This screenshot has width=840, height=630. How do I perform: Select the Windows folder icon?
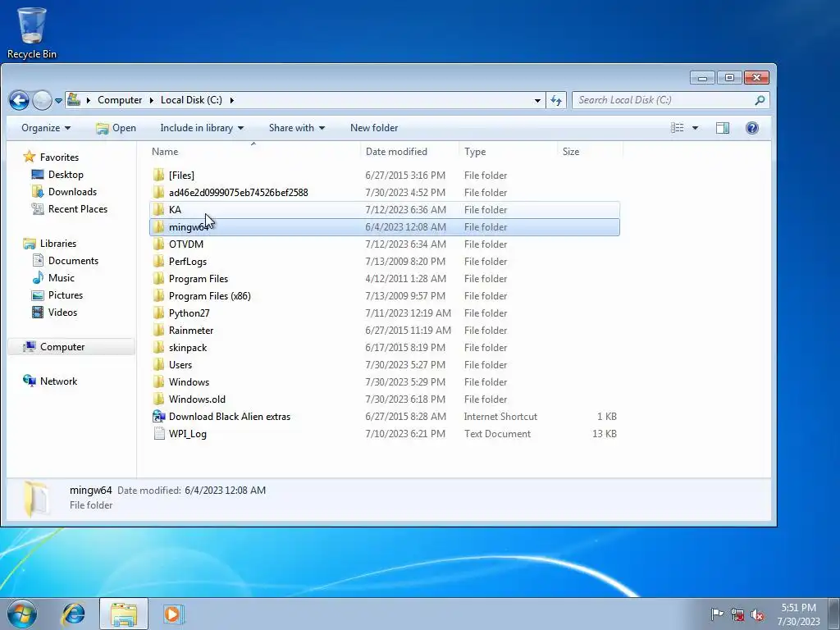click(158, 382)
